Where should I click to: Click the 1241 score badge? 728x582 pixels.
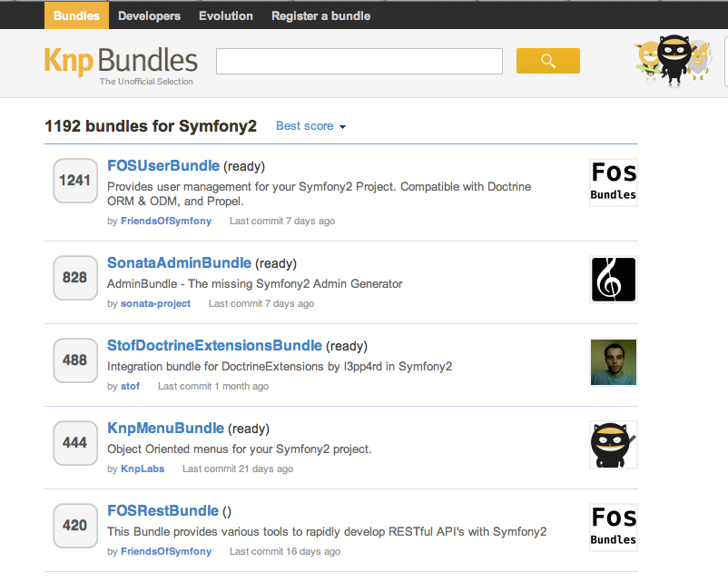click(75, 181)
